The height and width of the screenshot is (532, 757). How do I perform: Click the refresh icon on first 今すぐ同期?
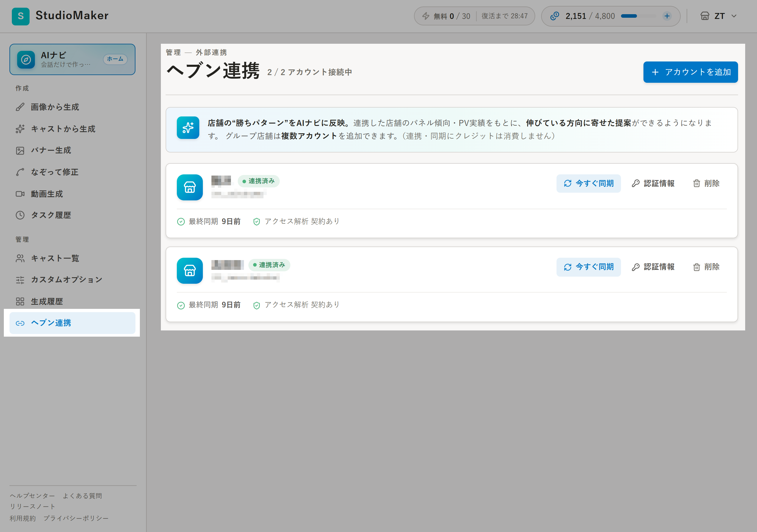567,184
